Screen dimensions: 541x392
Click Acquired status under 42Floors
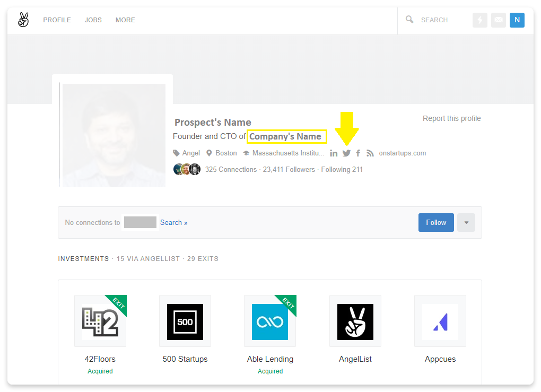click(x=100, y=371)
